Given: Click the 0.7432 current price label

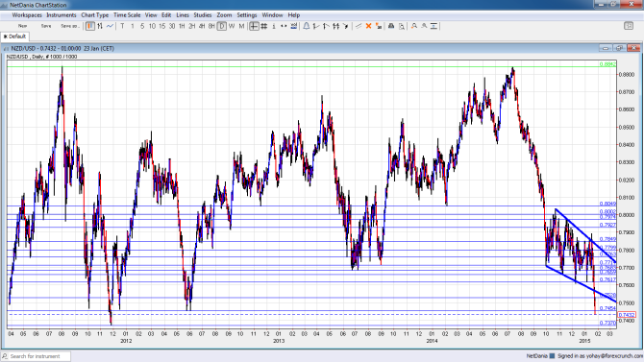Looking at the screenshot, I should pos(627,315).
